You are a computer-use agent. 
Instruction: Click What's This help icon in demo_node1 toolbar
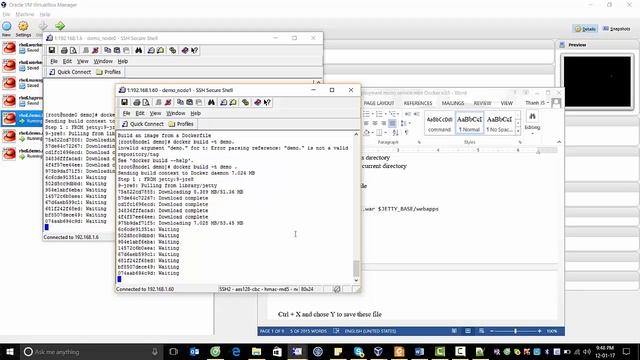tap(267, 102)
